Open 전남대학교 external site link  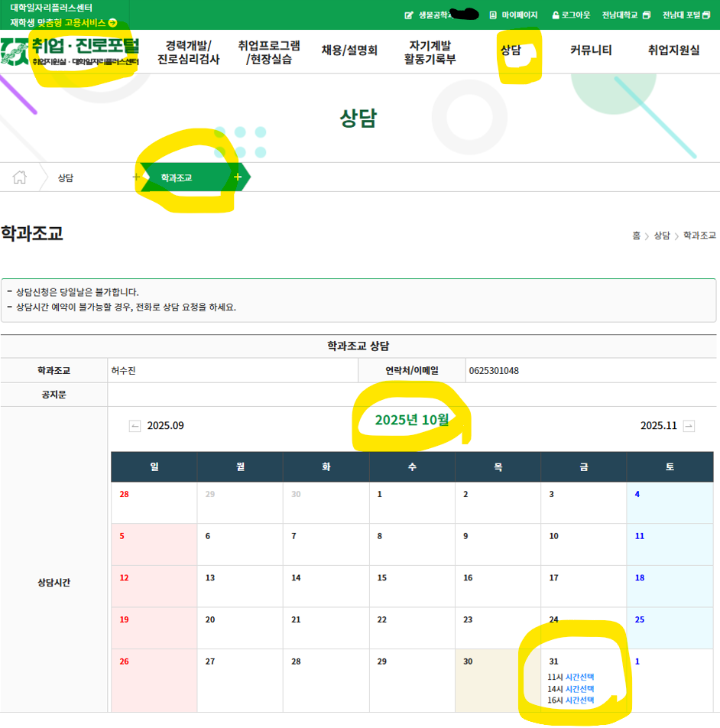(625, 15)
